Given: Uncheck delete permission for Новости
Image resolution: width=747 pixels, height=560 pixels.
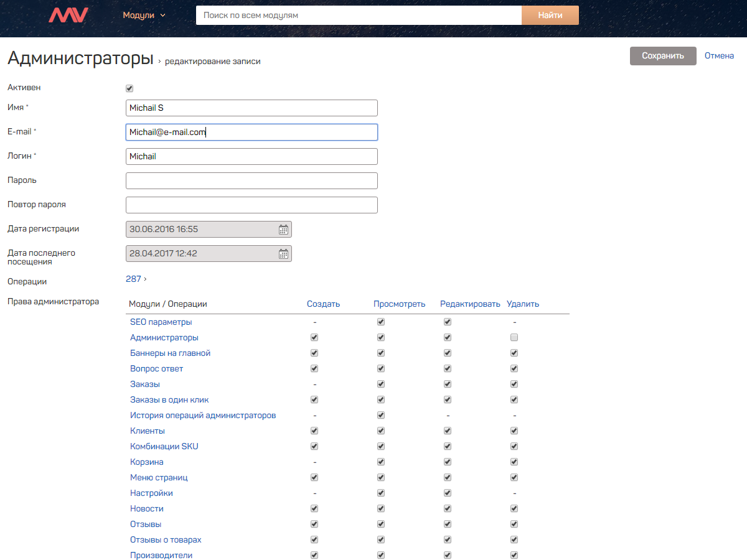Looking at the screenshot, I should [x=514, y=508].
